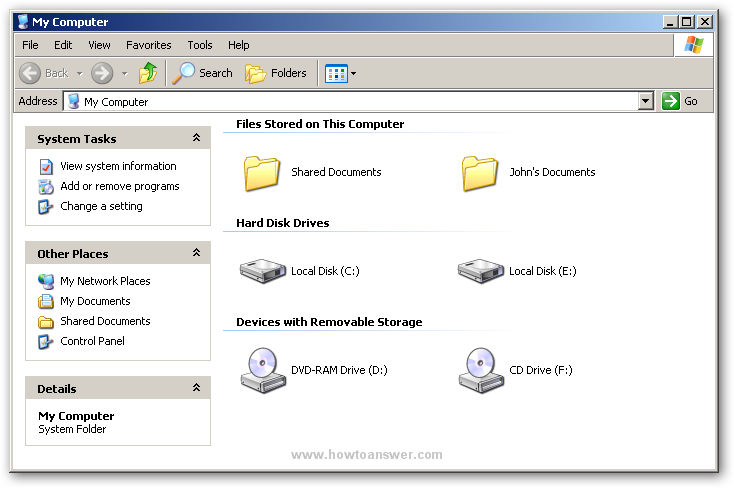Click the CD Drive (F:) label
Screen dimensions: 734x488
[x=541, y=370]
